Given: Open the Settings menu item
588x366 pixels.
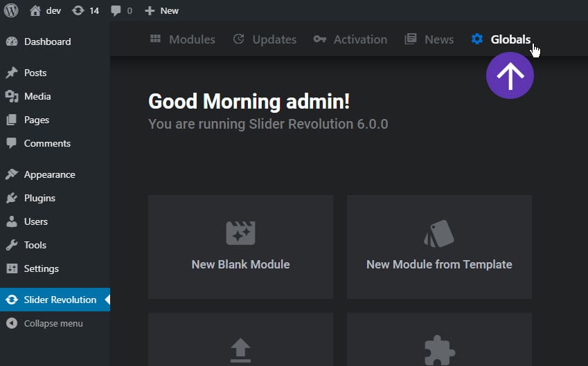Looking at the screenshot, I should [42, 269].
